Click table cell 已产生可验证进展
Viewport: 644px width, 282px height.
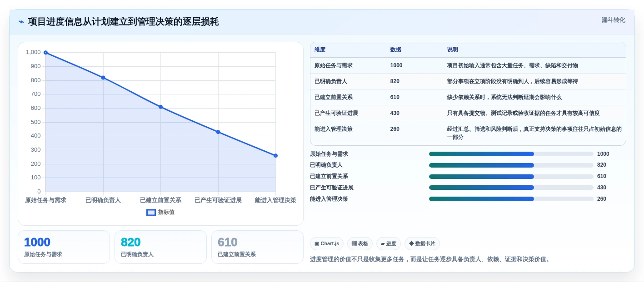336,113
